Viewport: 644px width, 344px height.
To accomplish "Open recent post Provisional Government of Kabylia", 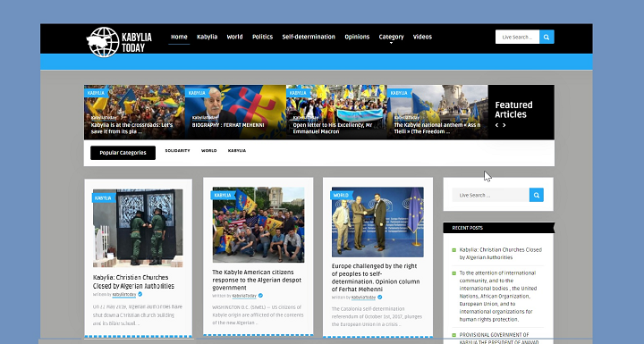I will [x=499, y=339].
